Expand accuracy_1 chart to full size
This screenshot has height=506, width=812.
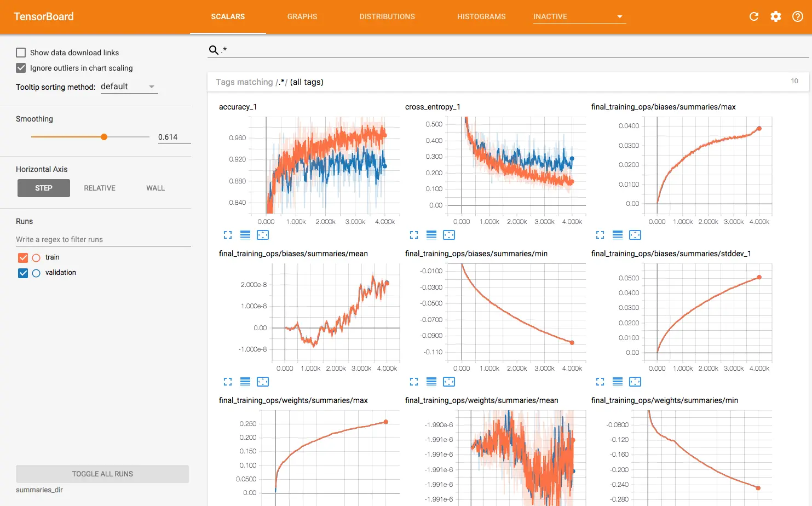pyautogui.click(x=228, y=235)
